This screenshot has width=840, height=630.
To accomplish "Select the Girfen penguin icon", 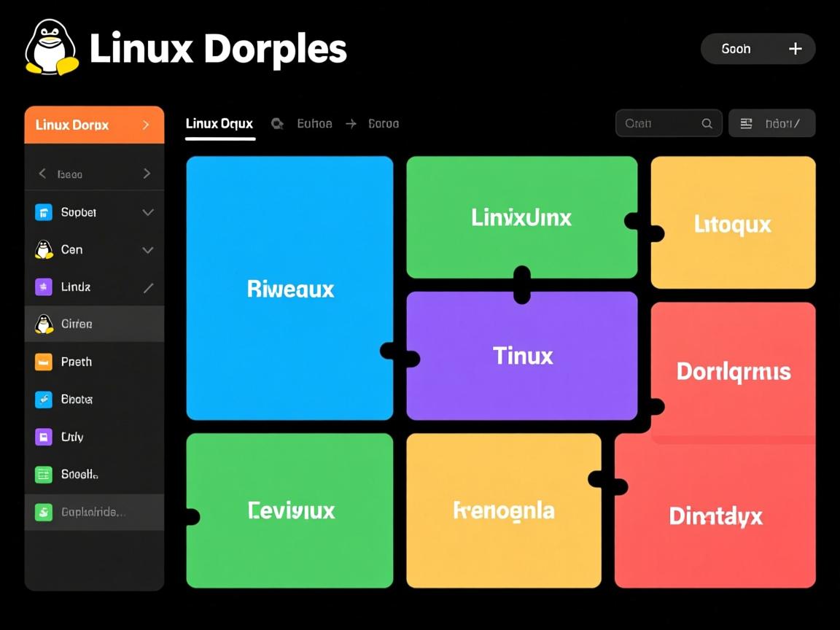I will (44, 324).
